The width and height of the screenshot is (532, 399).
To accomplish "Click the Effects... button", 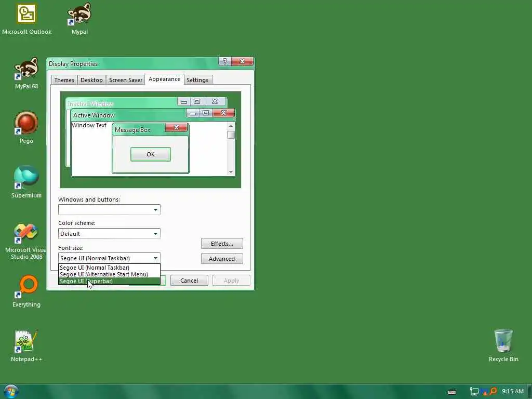I will point(222,244).
